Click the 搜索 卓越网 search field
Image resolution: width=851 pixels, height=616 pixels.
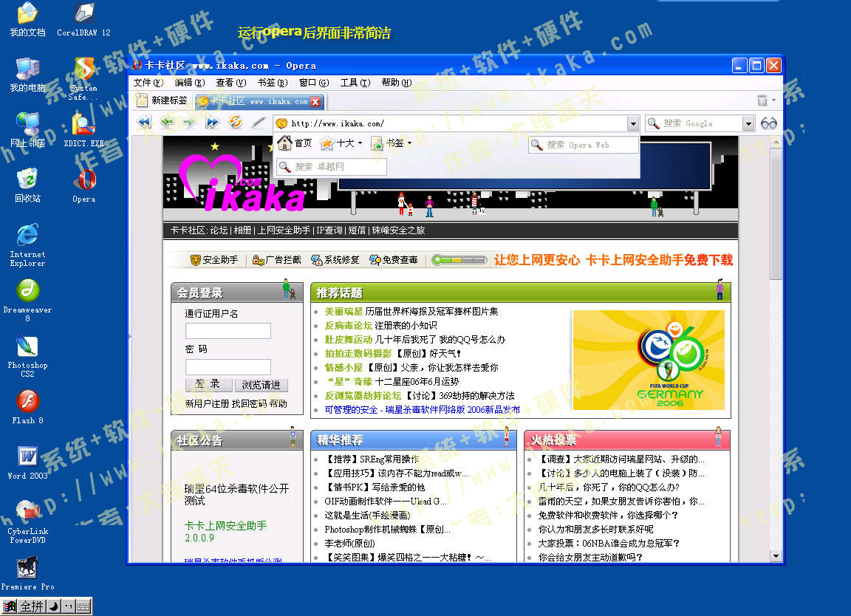click(332, 167)
